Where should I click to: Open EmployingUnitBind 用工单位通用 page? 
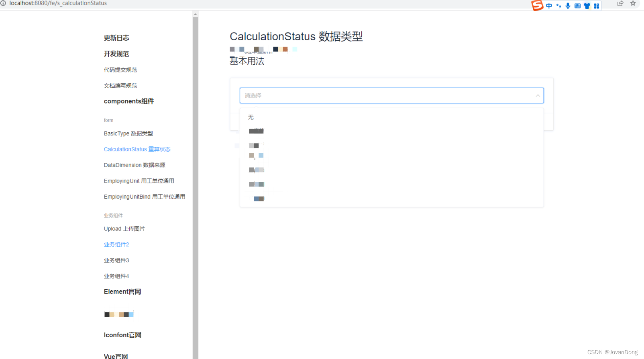click(145, 197)
